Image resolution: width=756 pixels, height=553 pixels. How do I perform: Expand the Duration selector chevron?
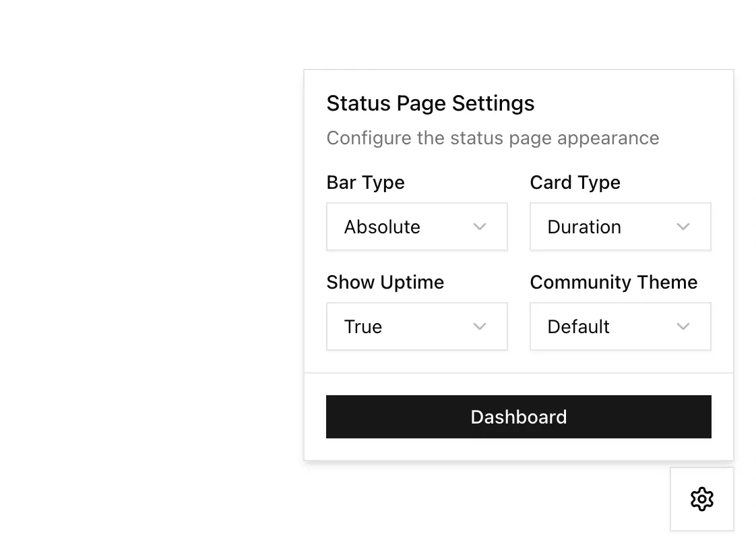point(683,227)
